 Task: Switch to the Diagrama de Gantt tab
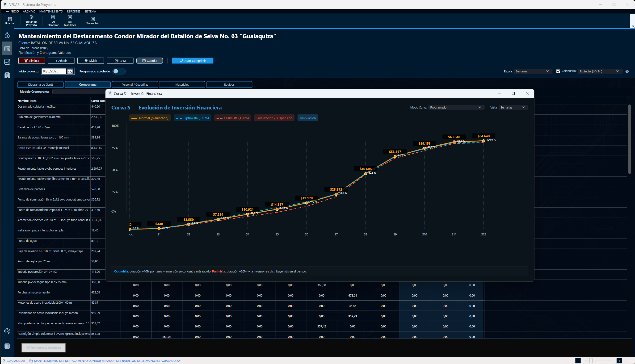click(41, 84)
